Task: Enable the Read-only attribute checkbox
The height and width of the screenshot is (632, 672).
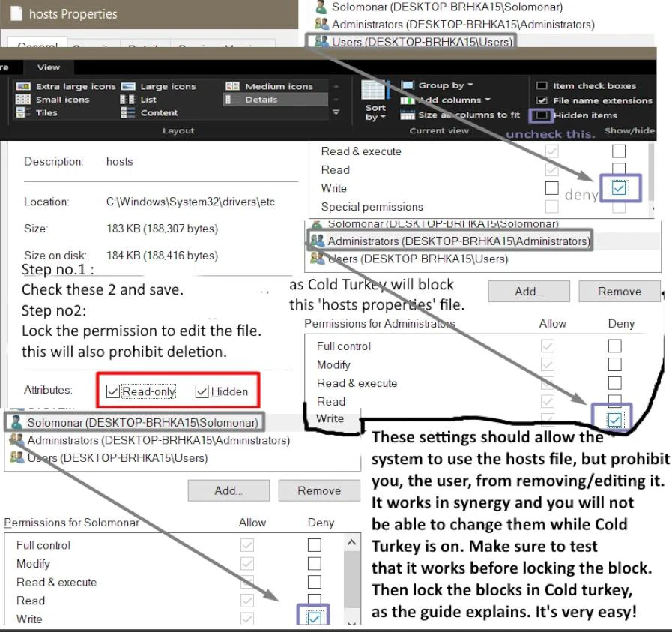Action: click(x=113, y=391)
